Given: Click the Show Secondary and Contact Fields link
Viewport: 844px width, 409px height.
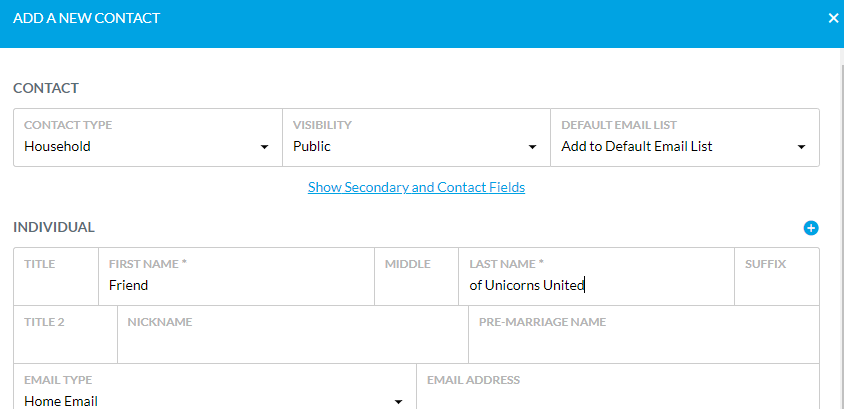Looking at the screenshot, I should 416,187.
